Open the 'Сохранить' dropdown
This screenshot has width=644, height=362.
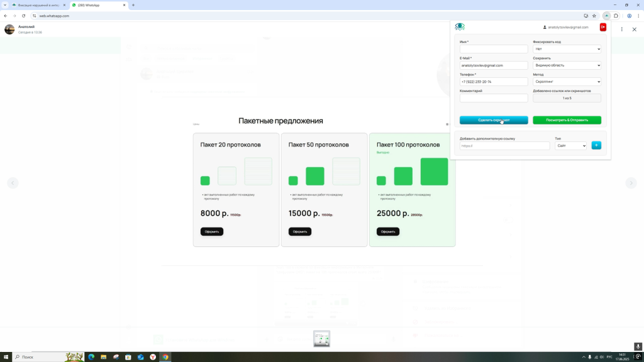(x=567, y=65)
